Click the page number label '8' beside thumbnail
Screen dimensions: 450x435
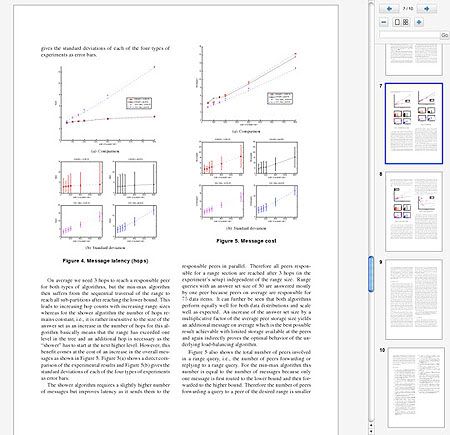pyautogui.click(x=381, y=174)
